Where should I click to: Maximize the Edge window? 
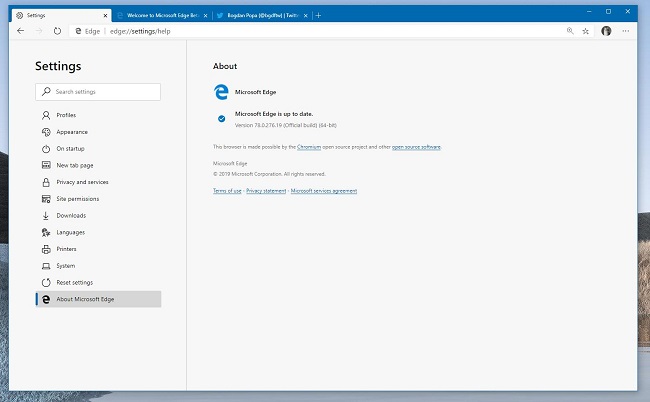point(608,12)
